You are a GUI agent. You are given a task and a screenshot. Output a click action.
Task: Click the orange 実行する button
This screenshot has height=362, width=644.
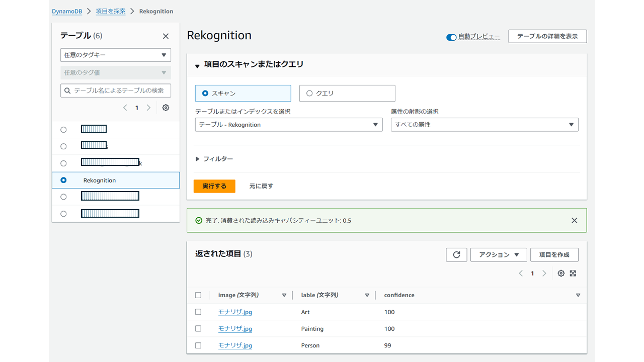pos(214,186)
